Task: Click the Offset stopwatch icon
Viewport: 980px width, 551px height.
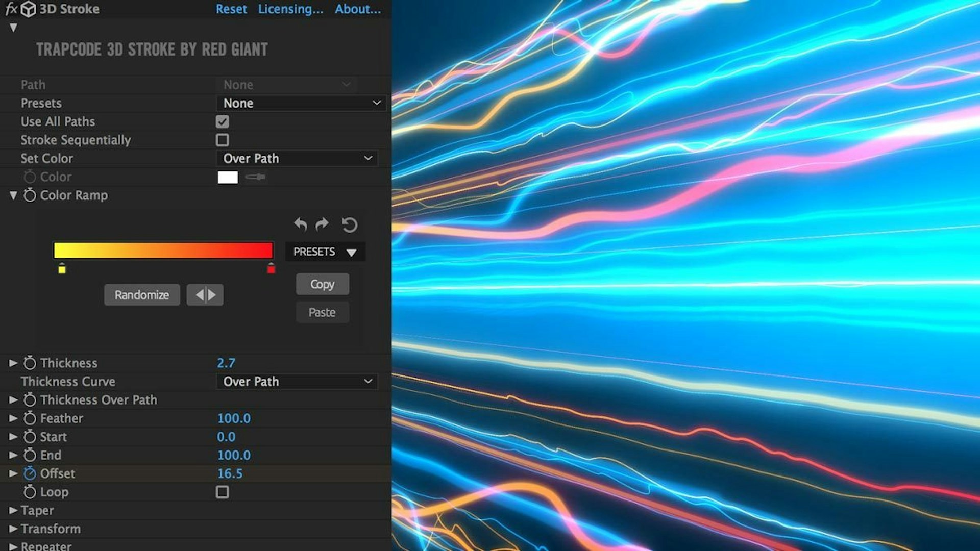Action: pos(29,473)
